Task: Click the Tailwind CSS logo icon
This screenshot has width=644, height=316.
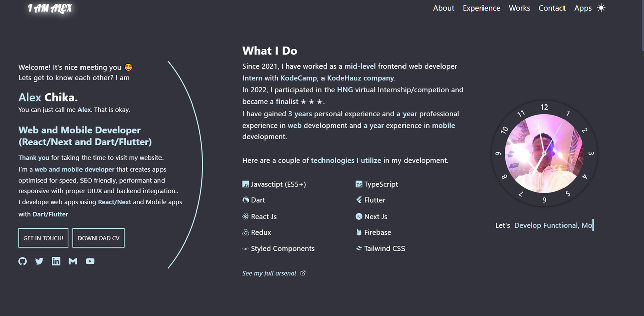Action: [x=359, y=249]
